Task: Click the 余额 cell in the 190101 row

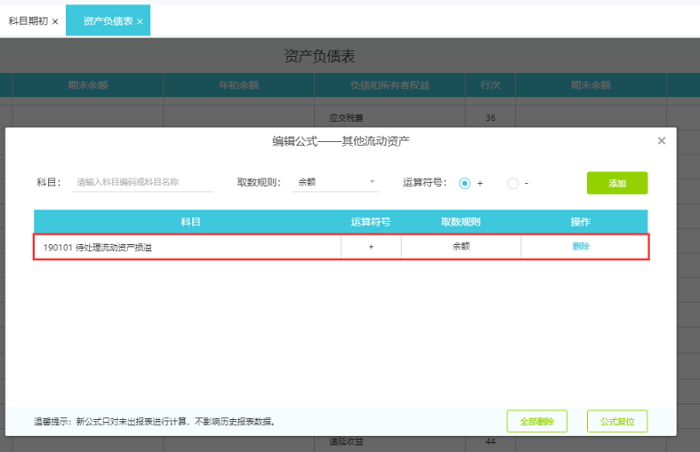Action: pyautogui.click(x=461, y=246)
